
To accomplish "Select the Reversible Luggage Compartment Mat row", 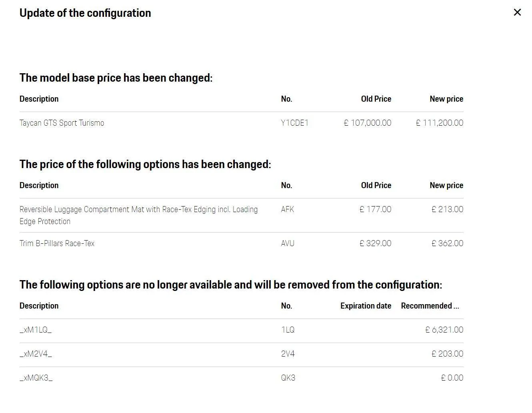I will pyautogui.click(x=242, y=215).
